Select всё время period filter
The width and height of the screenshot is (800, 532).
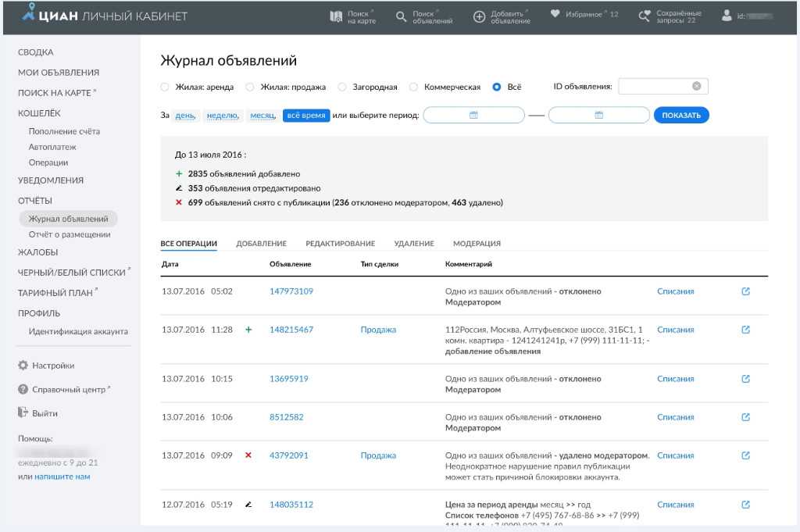pyautogui.click(x=306, y=116)
